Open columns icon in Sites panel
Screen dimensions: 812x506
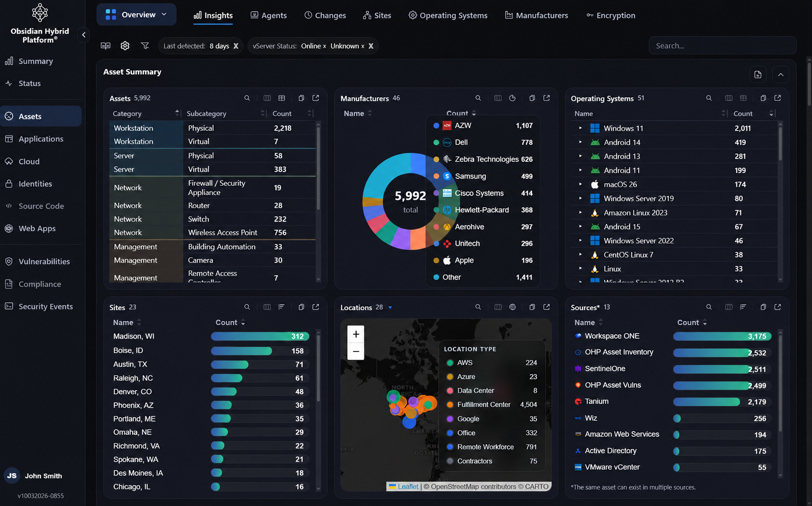click(x=267, y=307)
